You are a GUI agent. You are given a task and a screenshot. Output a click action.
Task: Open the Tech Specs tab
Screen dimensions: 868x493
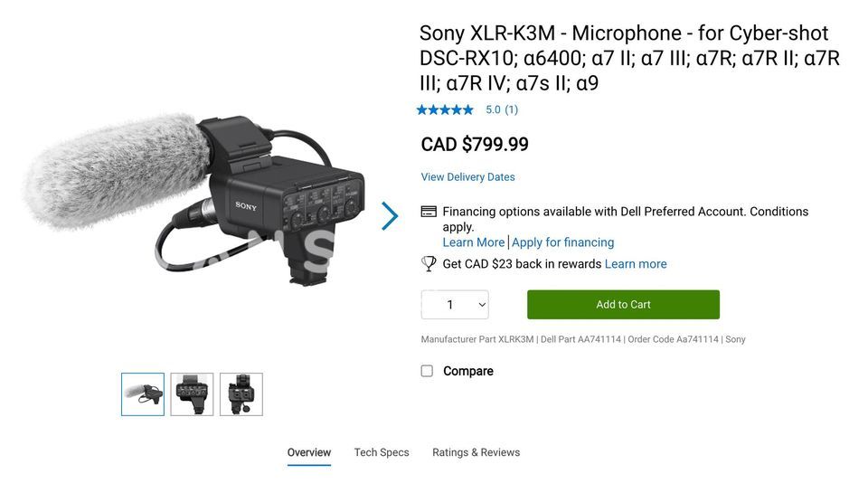(382, 452)
